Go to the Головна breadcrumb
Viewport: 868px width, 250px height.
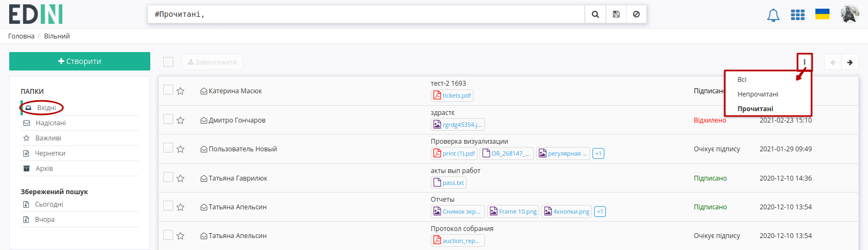(x=21, y=36)
